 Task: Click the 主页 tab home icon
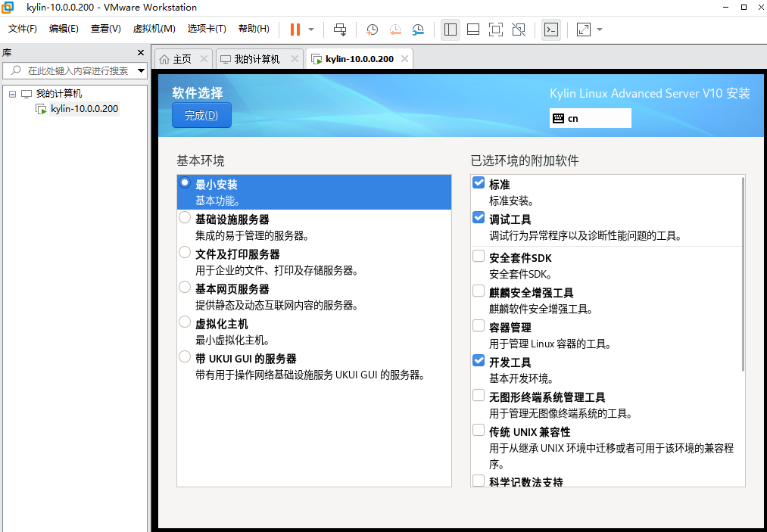tap(164, 60)
